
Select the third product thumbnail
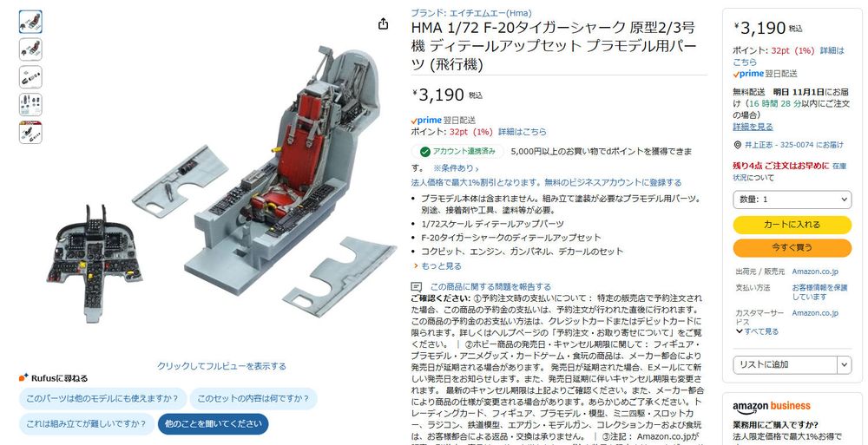click(x=30, y=77)
